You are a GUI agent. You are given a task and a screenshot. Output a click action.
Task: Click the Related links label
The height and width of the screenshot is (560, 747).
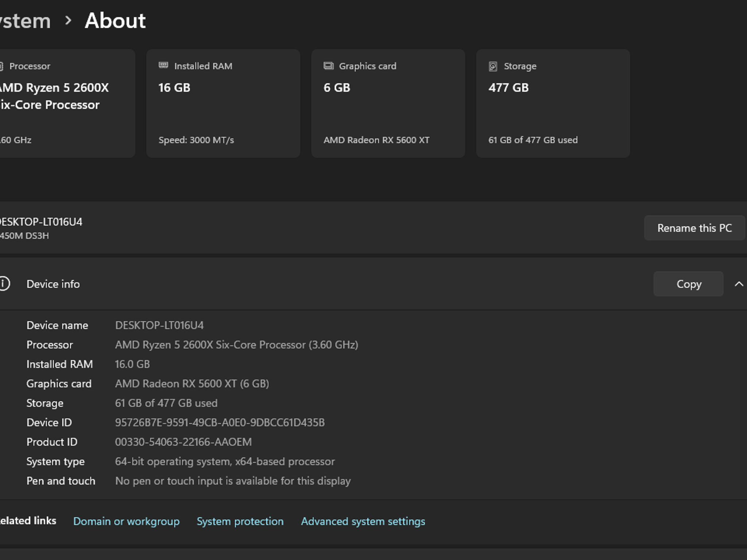28,521
